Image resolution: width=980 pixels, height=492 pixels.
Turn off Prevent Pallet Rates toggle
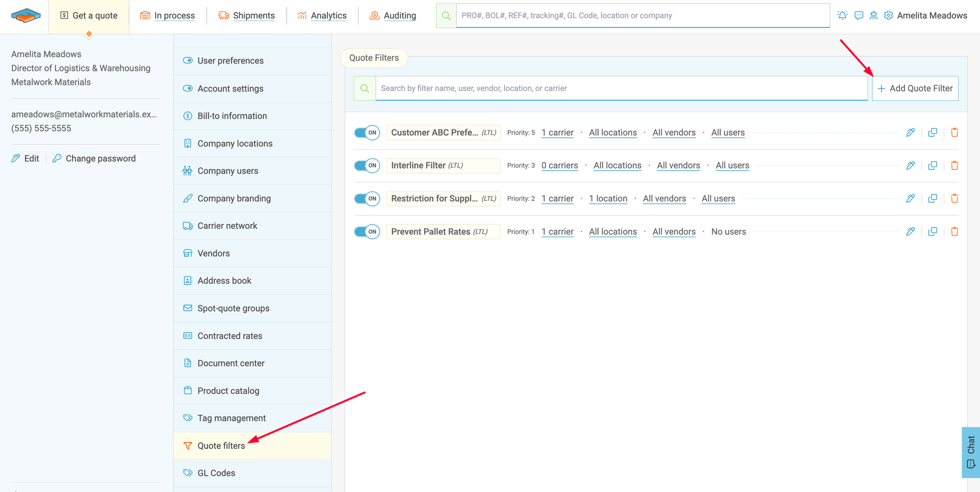tap(367, 232)
